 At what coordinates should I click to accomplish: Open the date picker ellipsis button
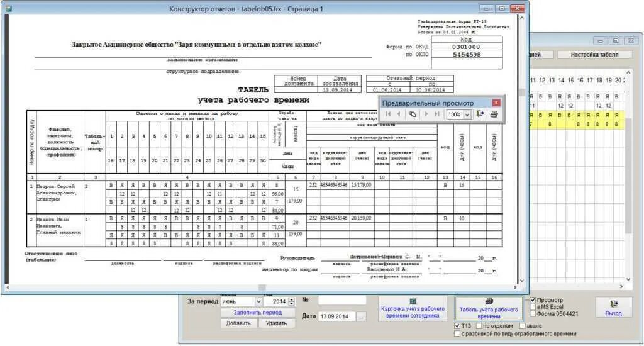[x=361, y=316]
